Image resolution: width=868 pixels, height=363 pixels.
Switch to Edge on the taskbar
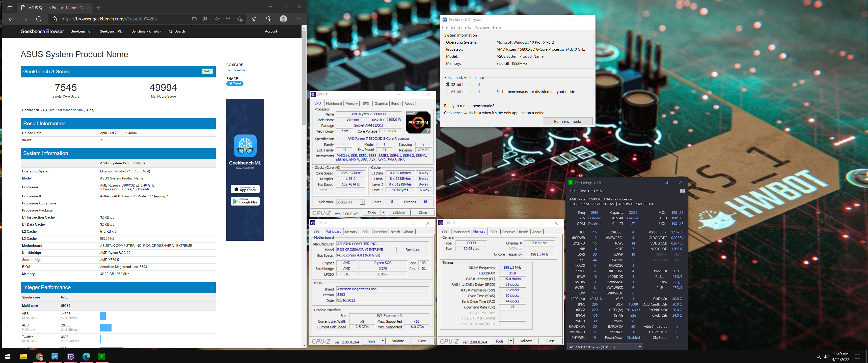pos(86,357)
